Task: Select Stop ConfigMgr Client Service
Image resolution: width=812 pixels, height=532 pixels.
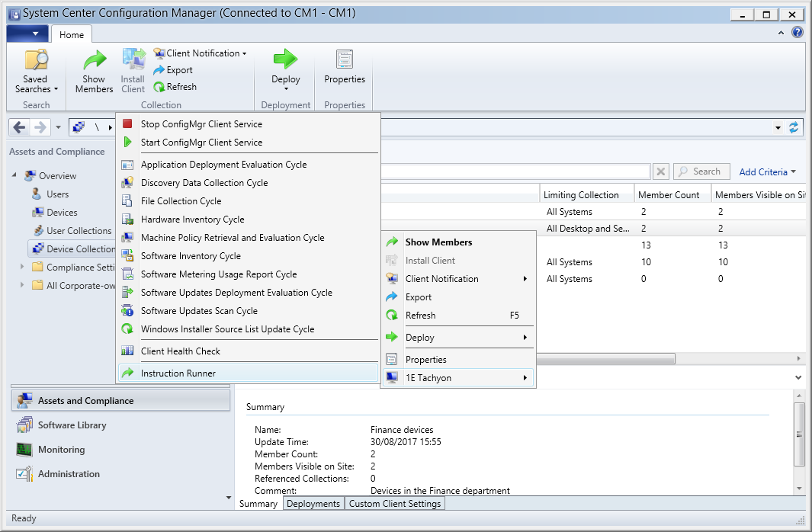Action: click(x=201, y=124)
